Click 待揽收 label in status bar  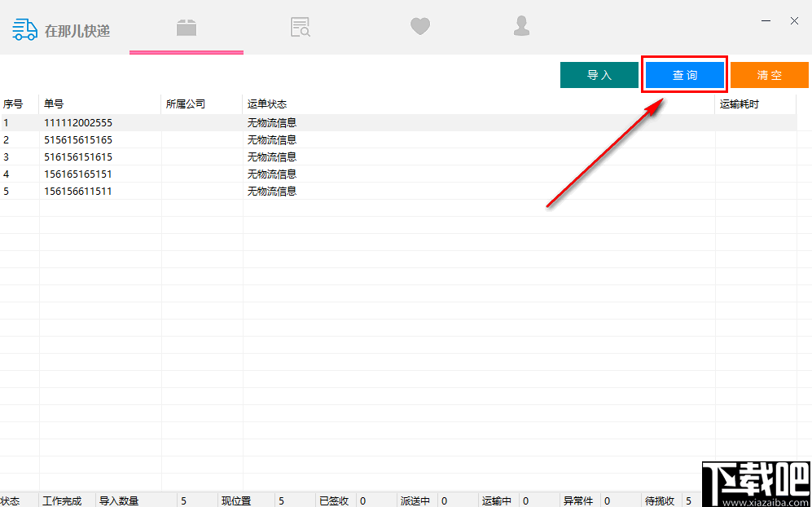pyautogui.click(x=660, y=500)
